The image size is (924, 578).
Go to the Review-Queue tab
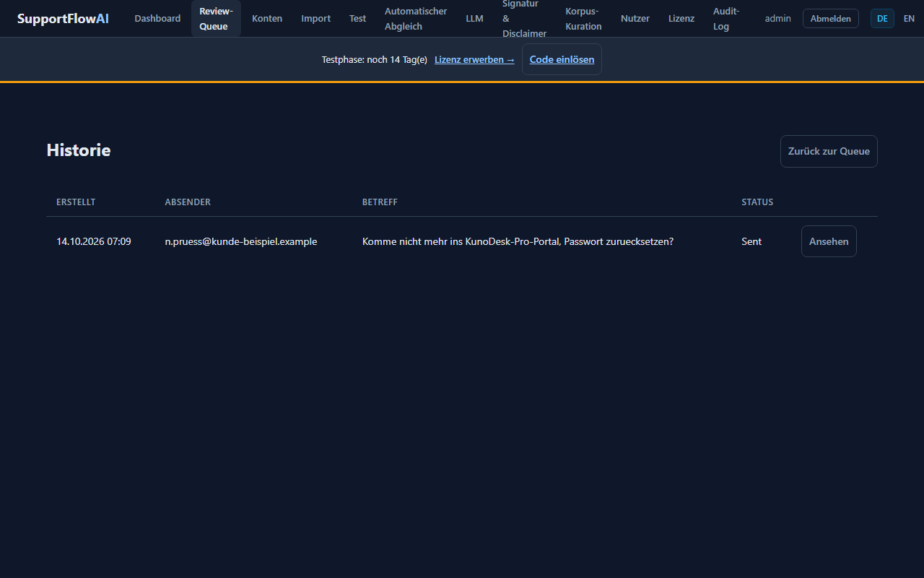(x=216, y=19)
